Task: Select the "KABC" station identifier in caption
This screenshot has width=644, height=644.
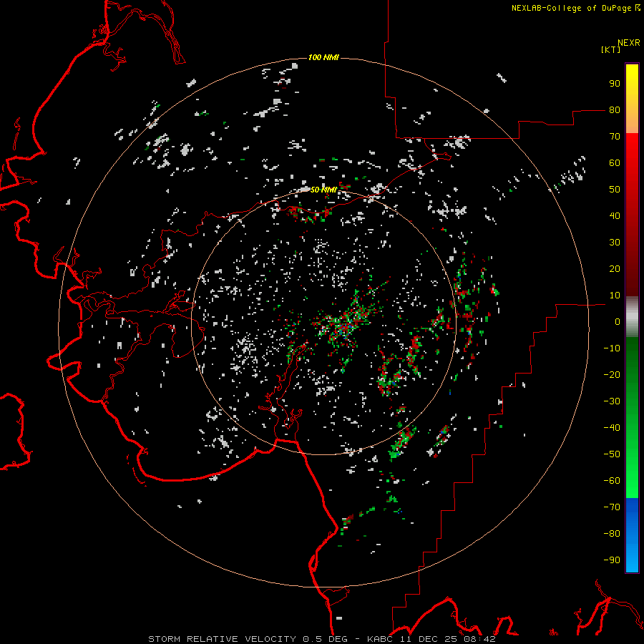Action: (380, 639)
